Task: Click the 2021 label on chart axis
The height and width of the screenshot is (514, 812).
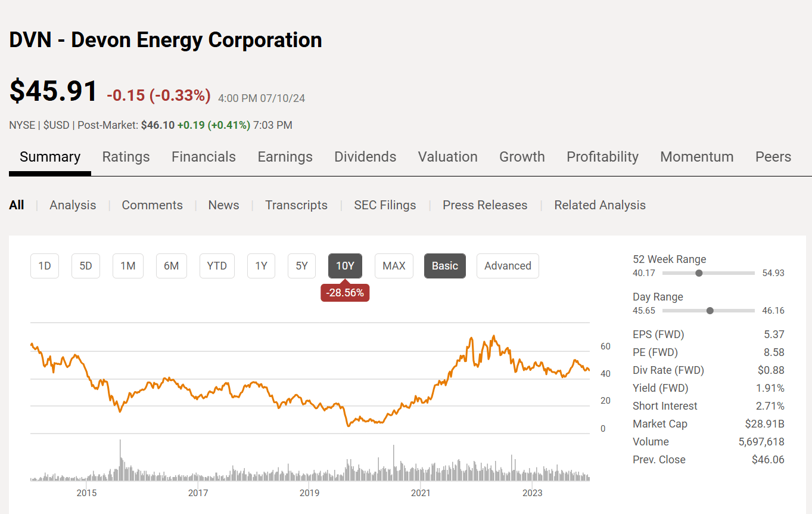Action: point(421,493)
